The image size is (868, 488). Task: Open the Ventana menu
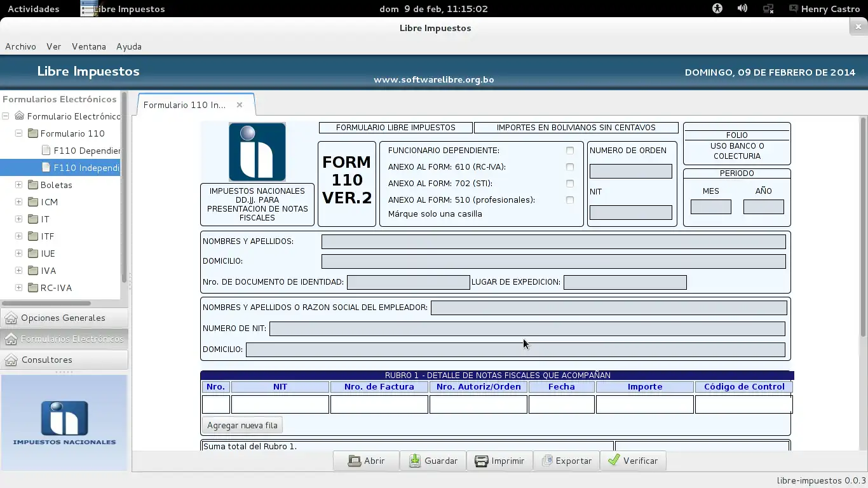pos(89,46)
